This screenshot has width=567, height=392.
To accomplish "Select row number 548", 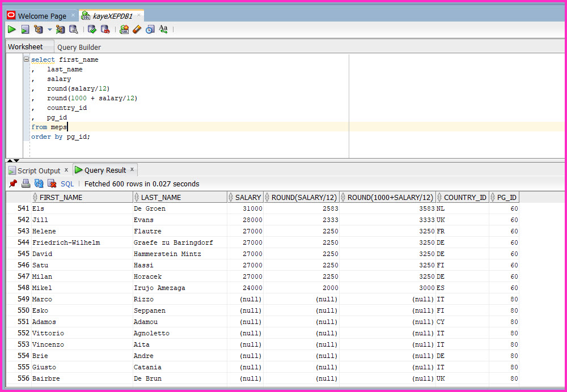I will (x=19, y=288).
